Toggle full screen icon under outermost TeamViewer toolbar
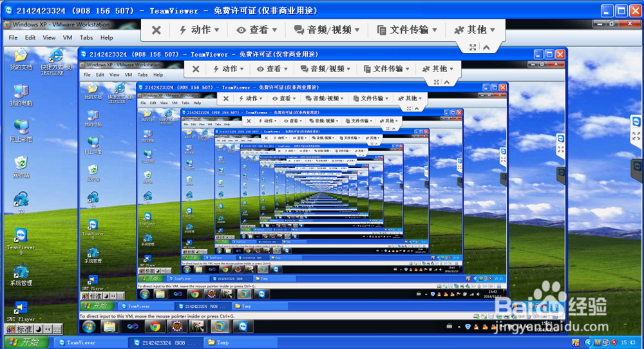The width and height of the screenshot is (644, 349). (473, 48)
